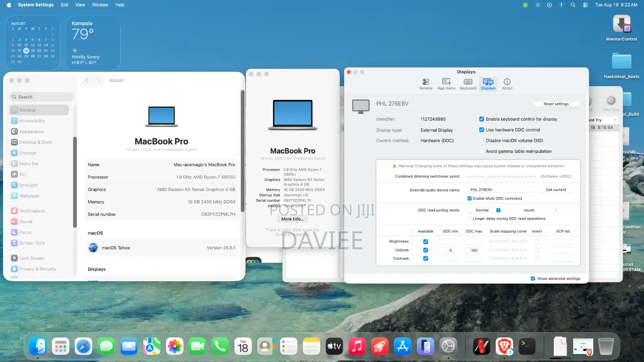Open App Store from the Dock
This screenshot has width=644, height=362.
(402, 346)
